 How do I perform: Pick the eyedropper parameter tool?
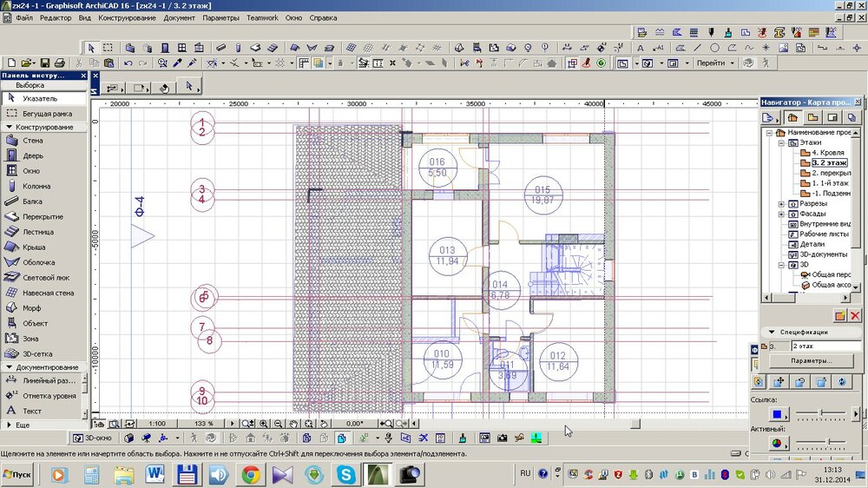tap(177, 63)
